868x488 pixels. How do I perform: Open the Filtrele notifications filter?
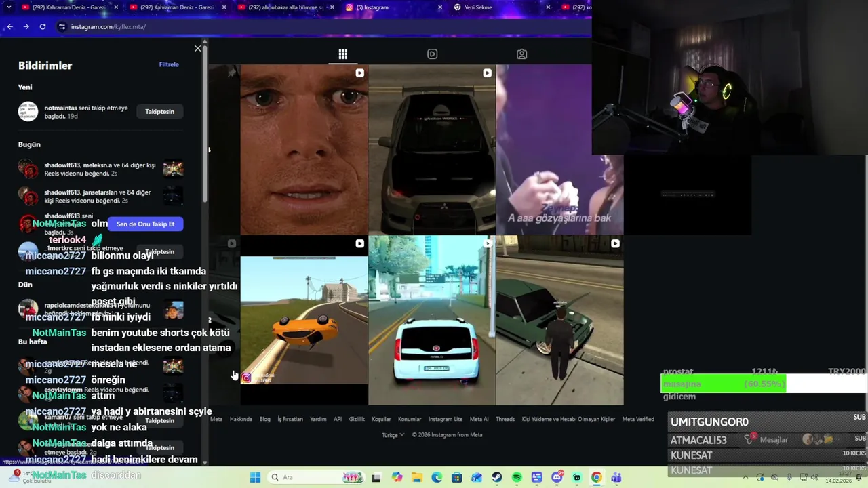169,64
